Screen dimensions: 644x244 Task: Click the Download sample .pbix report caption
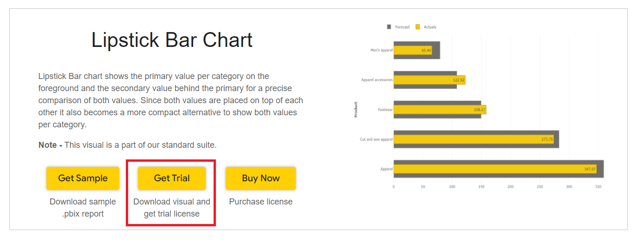83,208
